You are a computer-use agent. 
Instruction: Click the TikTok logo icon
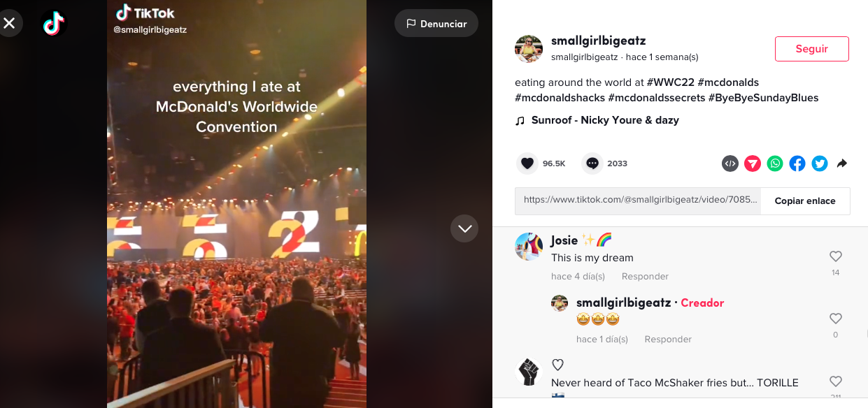click(x=54, y=24)
